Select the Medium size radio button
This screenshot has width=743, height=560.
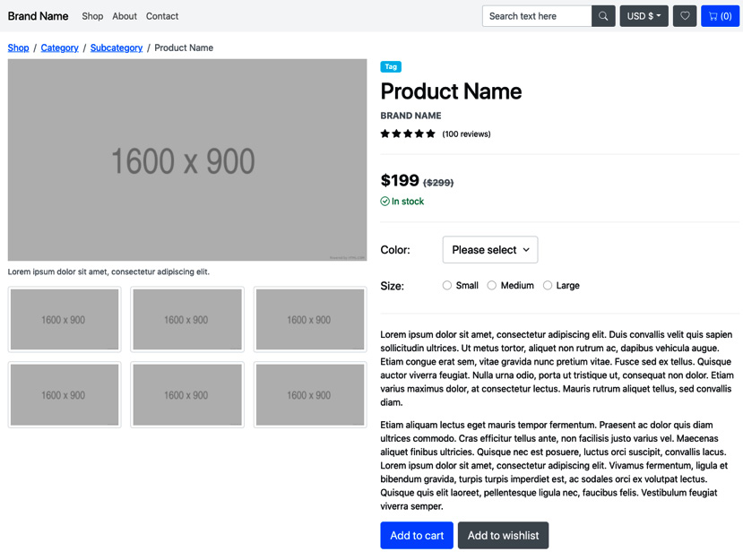pos(492,286)
